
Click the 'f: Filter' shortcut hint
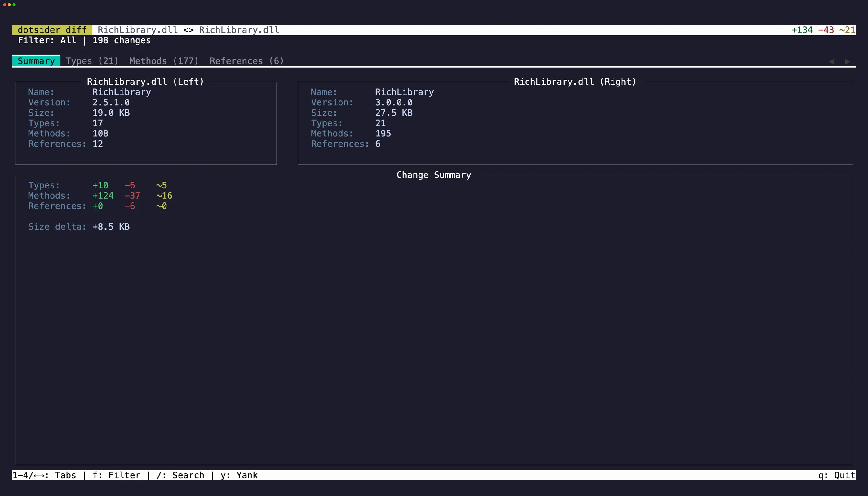[x=117, y=475]
